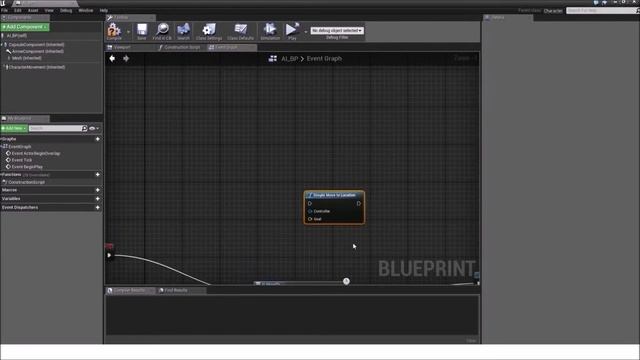640x360 pixels.
Task: Click the My Blueprint search magnifier icon
Action: tap(84, 129)
